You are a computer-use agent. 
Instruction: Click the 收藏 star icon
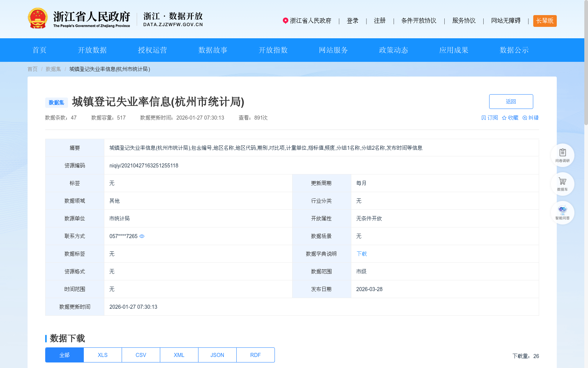coord(504,118)
